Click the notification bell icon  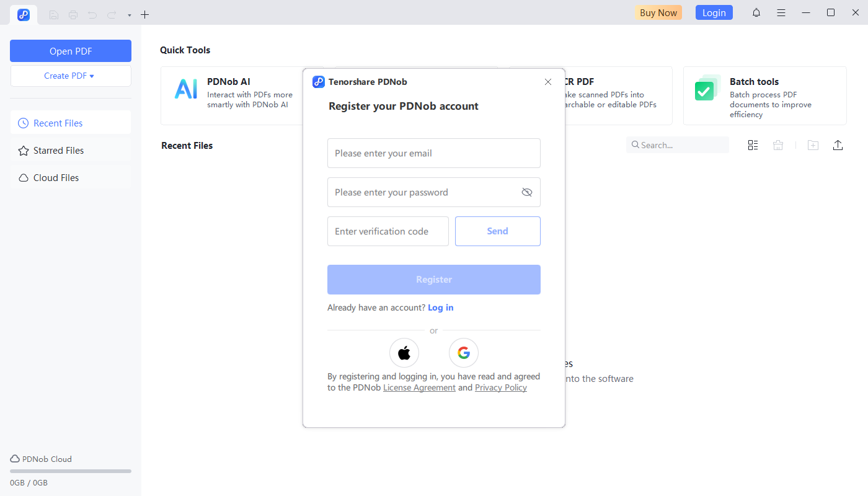point(756,12)
